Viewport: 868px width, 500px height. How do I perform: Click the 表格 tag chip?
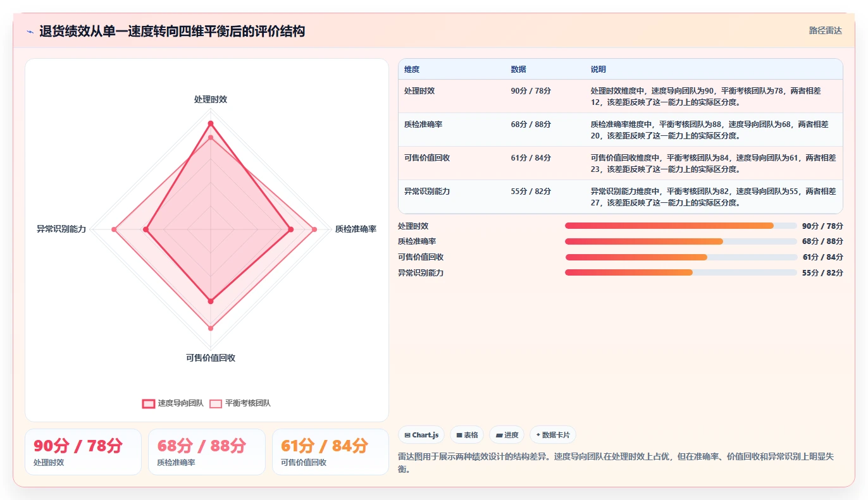(x=467, y=435)
